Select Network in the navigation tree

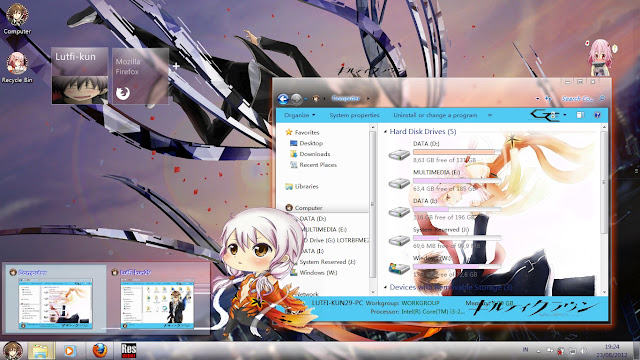(x=307, y=294)
